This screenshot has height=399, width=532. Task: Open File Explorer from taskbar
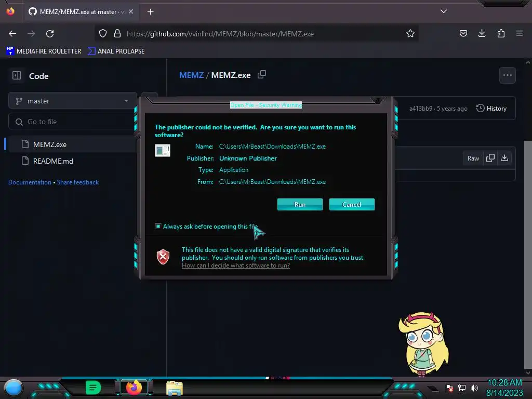coord(175,388)
